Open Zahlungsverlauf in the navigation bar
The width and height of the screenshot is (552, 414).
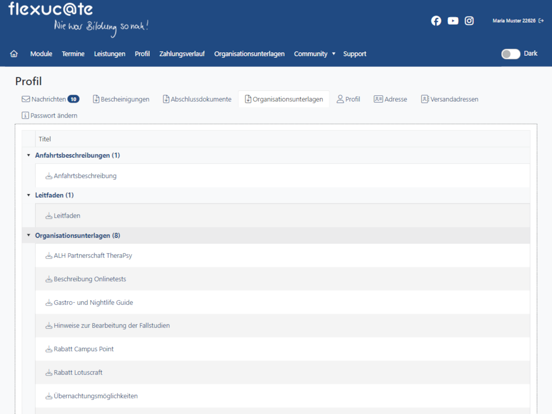182,54
